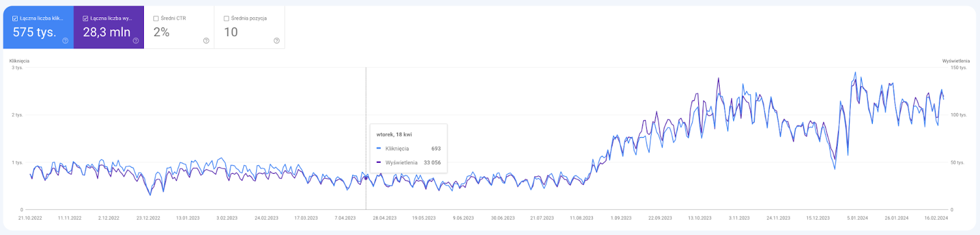Click the purple Wyświetlenia legend marker in tooltip
Viewport: 980px width, 235px height.
point(379,163)
